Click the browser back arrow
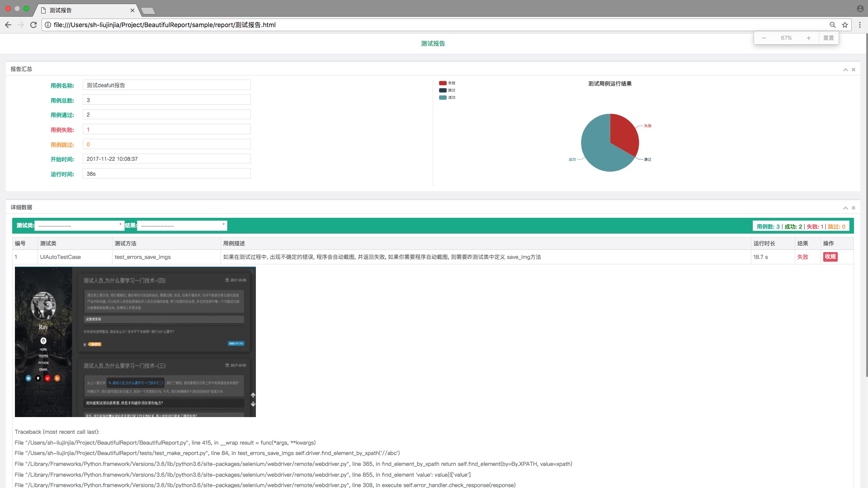The image size is (868, 488). [x=8, y=25]
